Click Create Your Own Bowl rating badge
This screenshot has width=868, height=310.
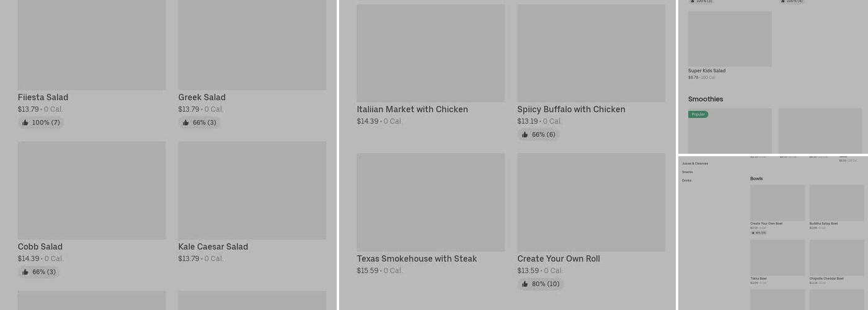(758, 232)
